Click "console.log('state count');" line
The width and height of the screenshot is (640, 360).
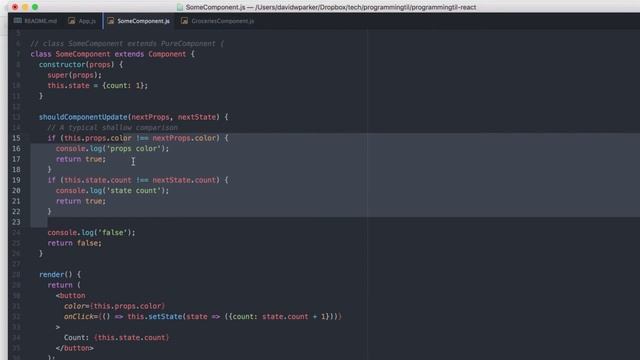click(x=112, y=191)
